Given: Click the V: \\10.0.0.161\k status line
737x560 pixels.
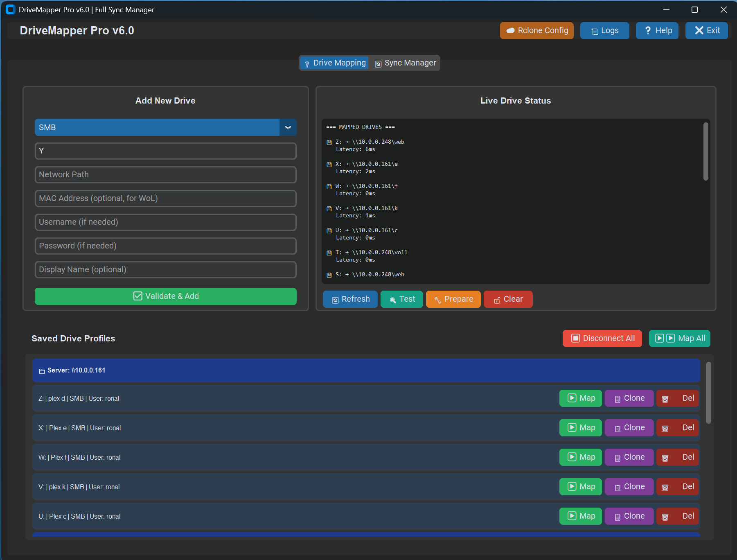Looking at the screenshot, I should [362, 208].
